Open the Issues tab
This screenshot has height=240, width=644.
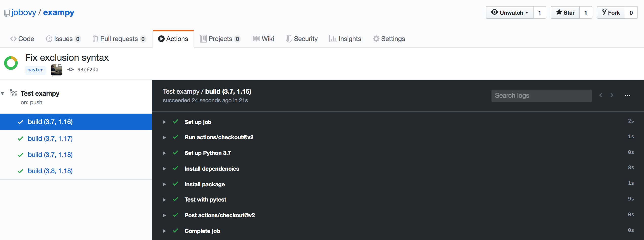tap(63, 39)
